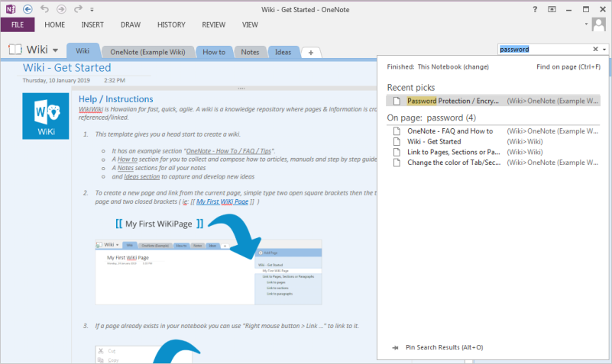Switch to the Wiki section tab
The image size is (612, 364).
83,51
